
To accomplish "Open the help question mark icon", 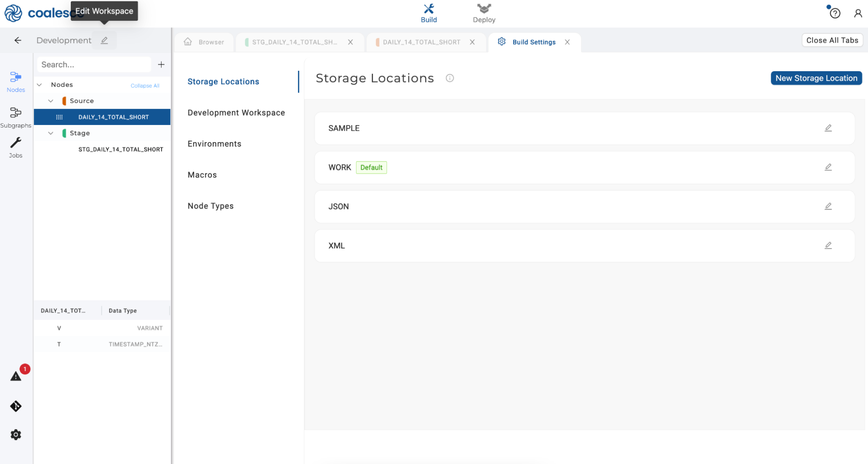I will pos(835,13).
